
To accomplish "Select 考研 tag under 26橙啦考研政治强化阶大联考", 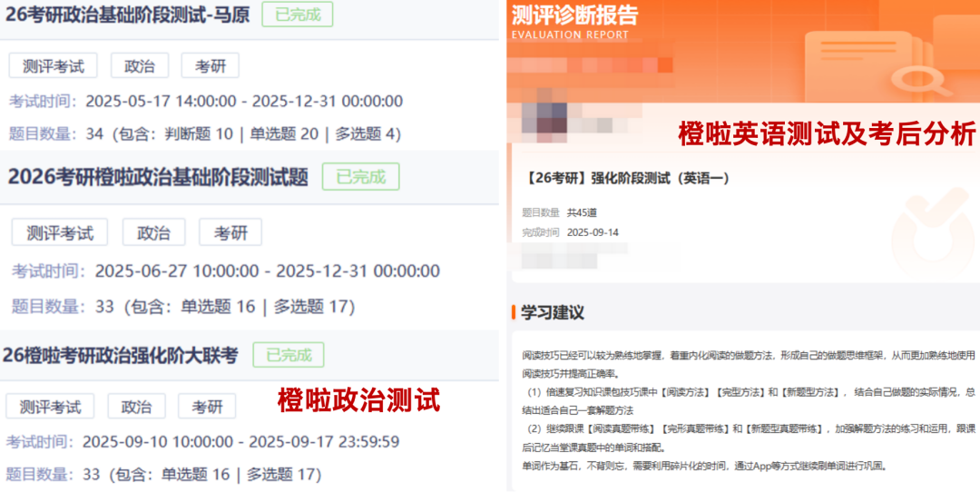I will 207,407.
